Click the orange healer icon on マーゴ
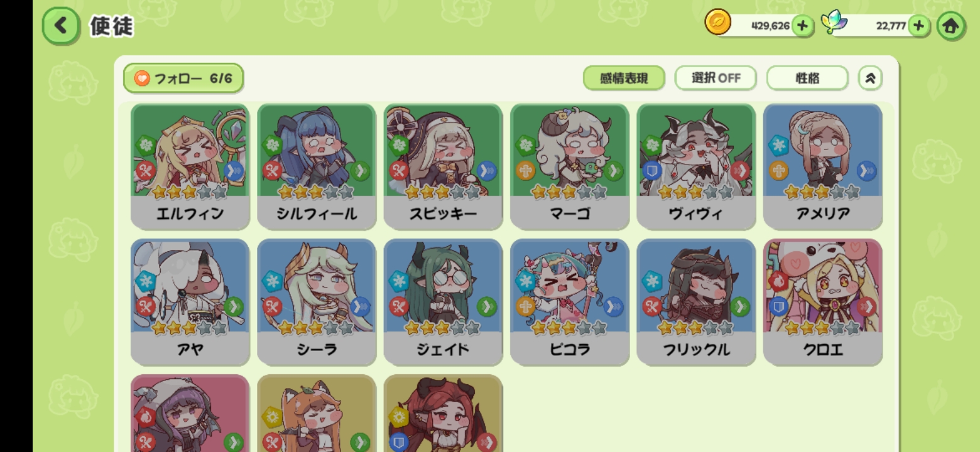This screenshot has width=980, height=452. coord(525,170)
